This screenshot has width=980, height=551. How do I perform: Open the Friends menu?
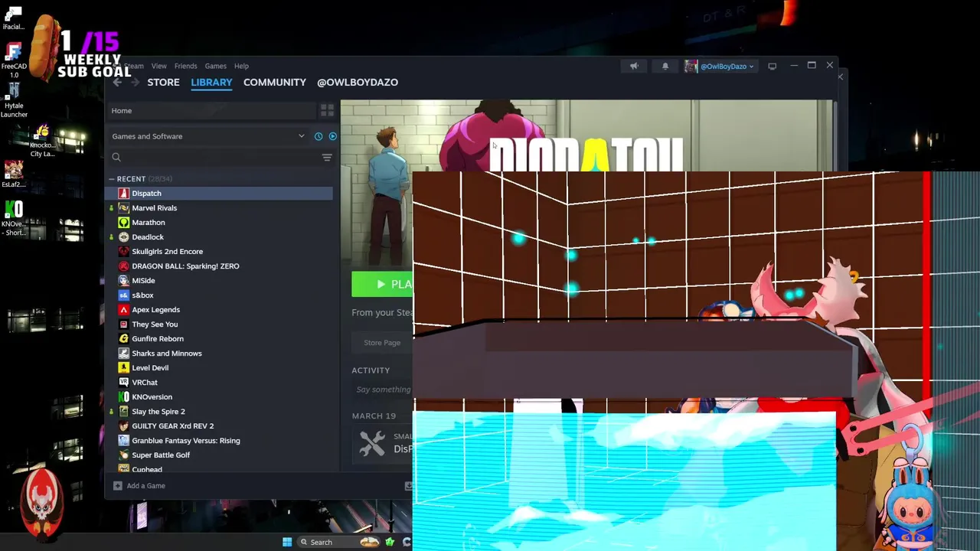click(x=185, y=66)
